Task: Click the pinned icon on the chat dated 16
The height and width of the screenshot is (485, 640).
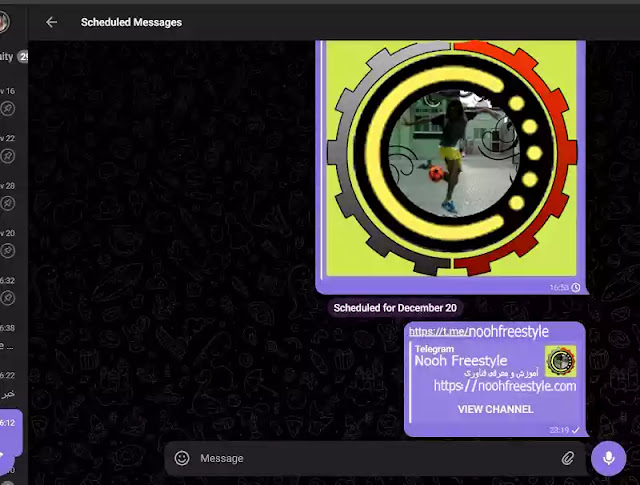Action: [8, 109]
